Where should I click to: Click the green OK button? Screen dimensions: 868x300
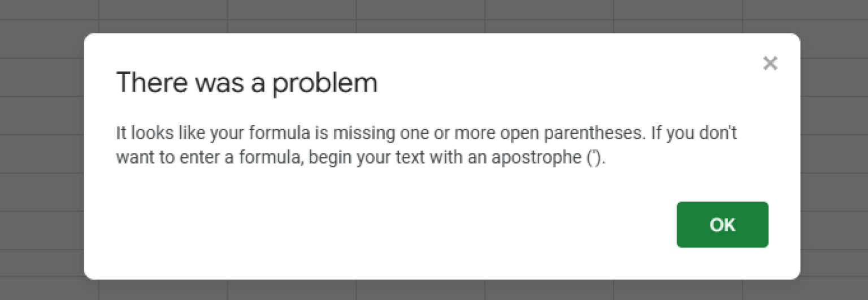click(722, 225)
